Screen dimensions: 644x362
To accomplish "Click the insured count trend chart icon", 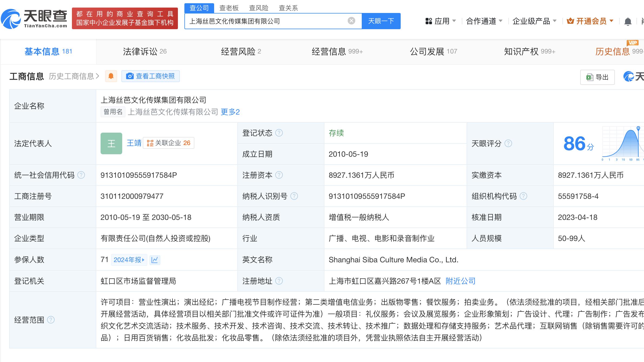I will coord(155,260).
